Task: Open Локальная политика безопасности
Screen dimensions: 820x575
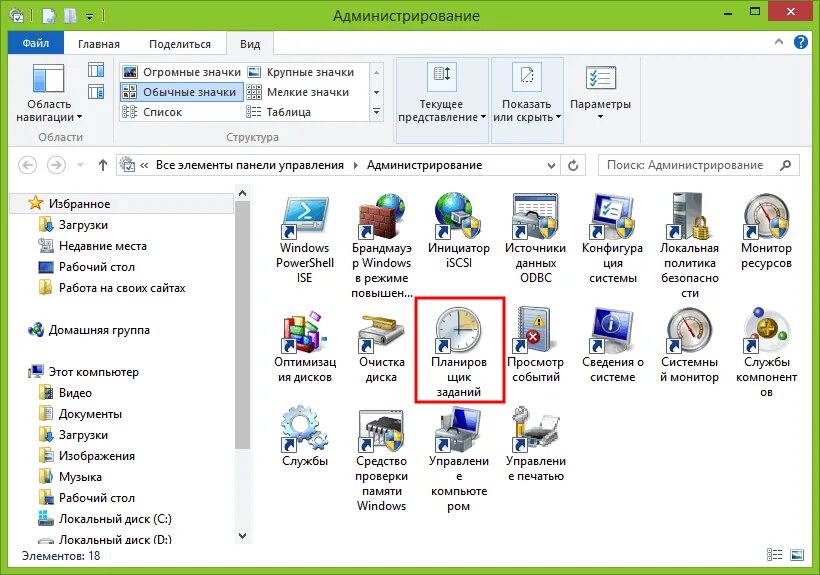Action: 689,246
